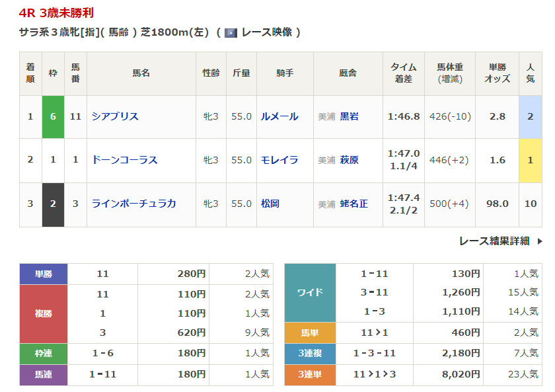This screenshot has height=392, width=555.
Task: Click the race video icon
Action: click(231, 32)
